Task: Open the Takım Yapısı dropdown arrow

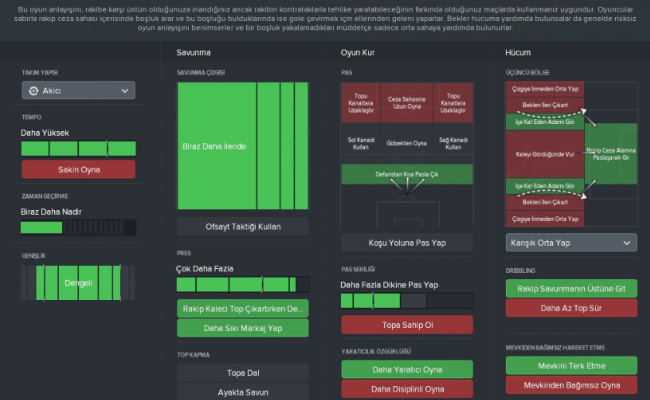Action: 125,91
